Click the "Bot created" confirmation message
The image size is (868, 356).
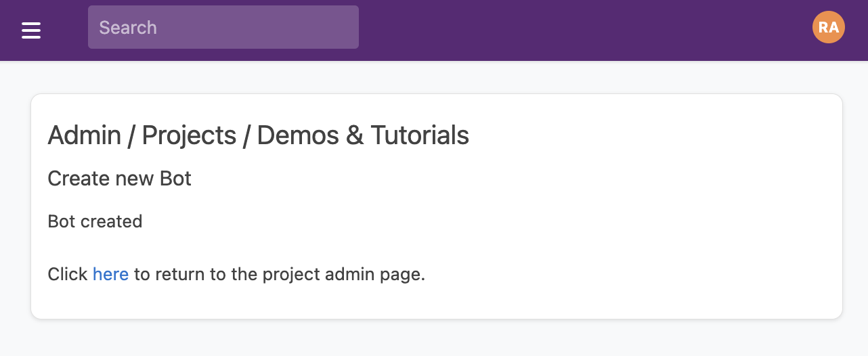tap(95, 221)
